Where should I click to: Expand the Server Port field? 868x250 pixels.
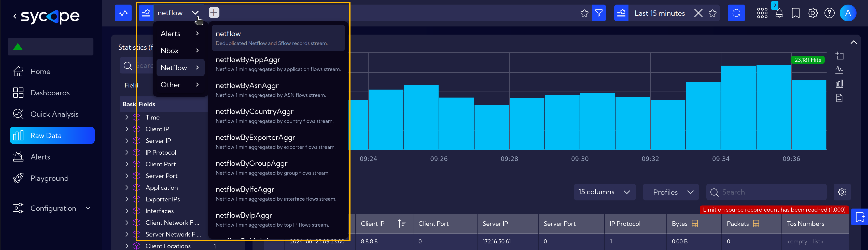pyautogui.click(x=127, y=176)
